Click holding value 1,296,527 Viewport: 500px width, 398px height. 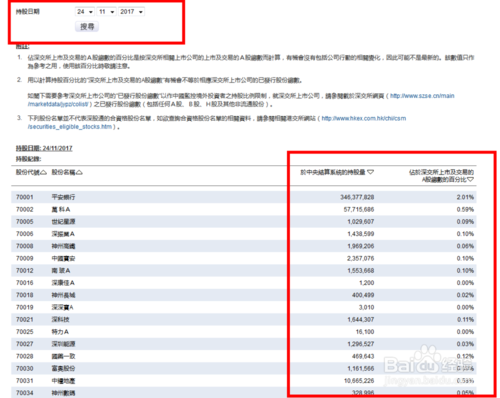361,344
